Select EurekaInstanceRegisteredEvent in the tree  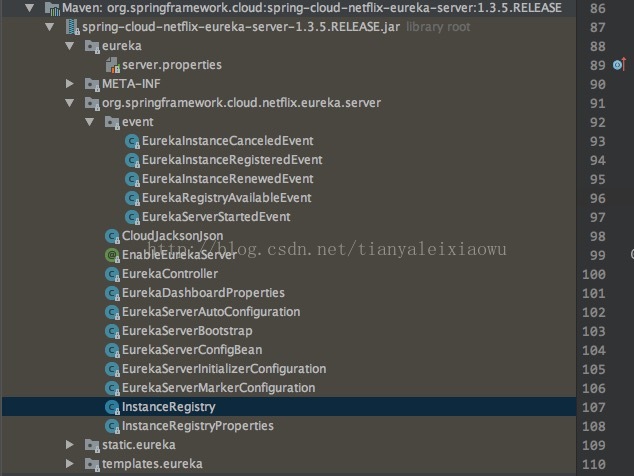(232, 160)
